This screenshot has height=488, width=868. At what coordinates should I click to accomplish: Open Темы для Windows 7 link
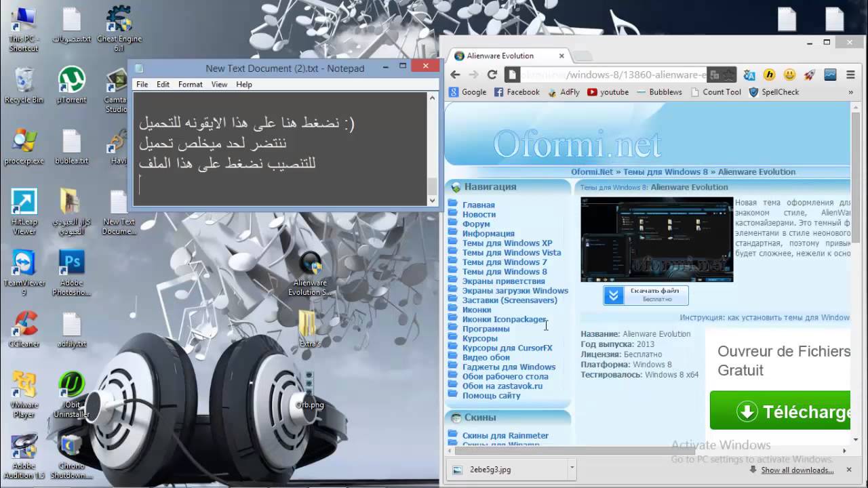505,262
